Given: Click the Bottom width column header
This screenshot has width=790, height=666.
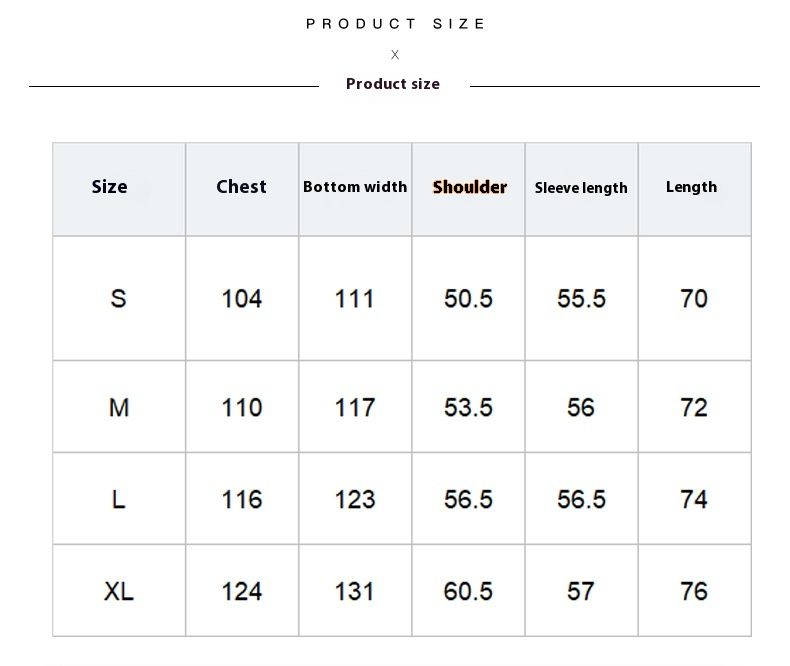Looking at the screenshot, I should click(355, 187).
